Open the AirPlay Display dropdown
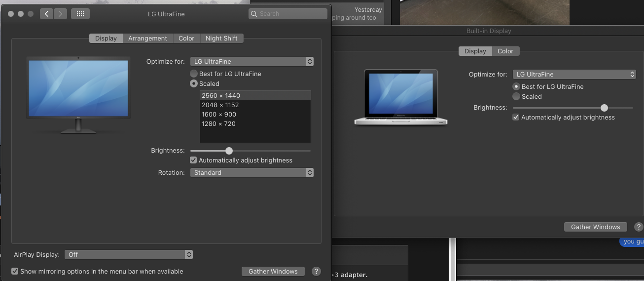Image resolution: width=644 pixels, height=281 pixels. pos(129,255)
